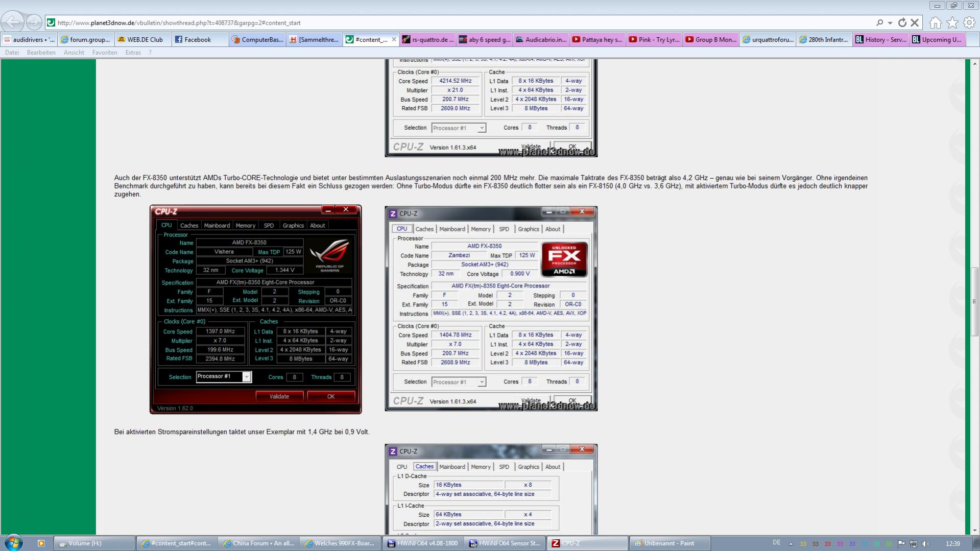Select Caches tab in red CPU-Z window
The height and width of the screenshot is (551, 980).
click(x=189, y=225)
